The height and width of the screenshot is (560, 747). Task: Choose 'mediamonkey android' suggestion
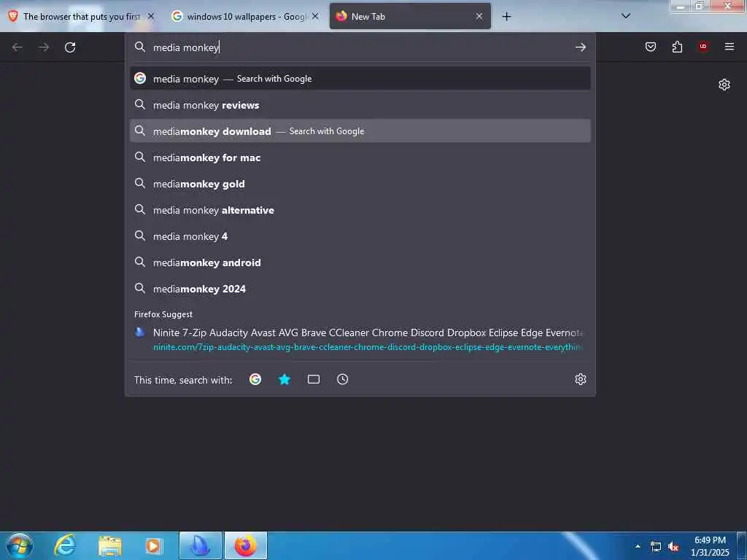360,262
